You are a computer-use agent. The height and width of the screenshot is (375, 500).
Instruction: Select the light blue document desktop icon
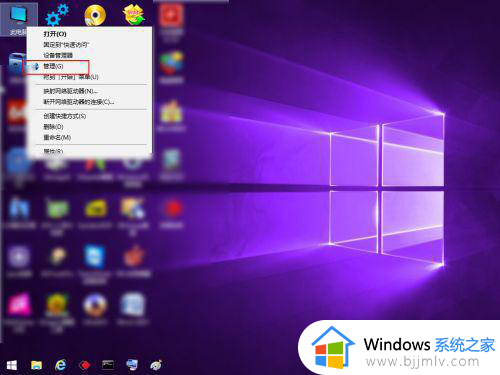pyautogui.click(x=133, y=304)
